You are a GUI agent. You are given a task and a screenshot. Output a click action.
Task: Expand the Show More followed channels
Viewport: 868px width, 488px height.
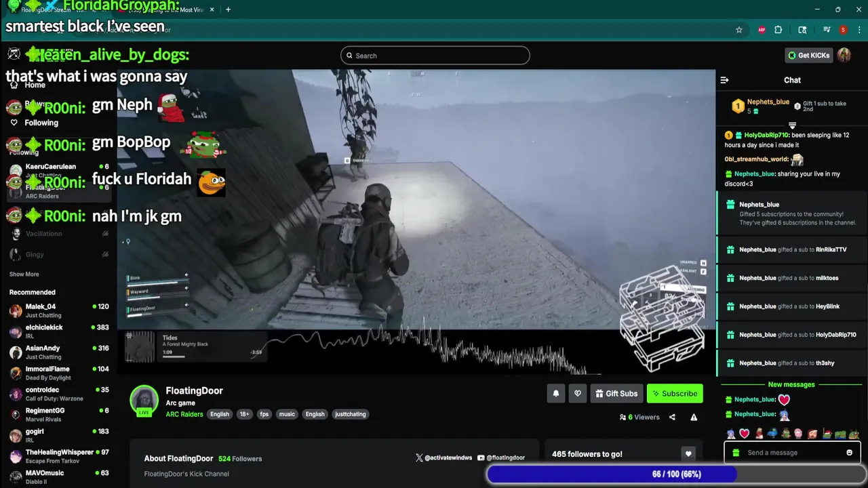point(24,274)
